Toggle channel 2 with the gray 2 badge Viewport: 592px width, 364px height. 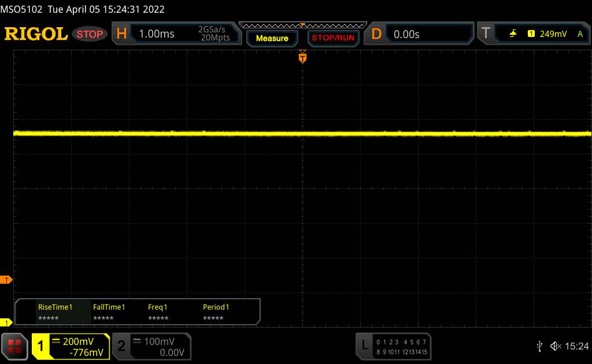(x=121, y=346)
